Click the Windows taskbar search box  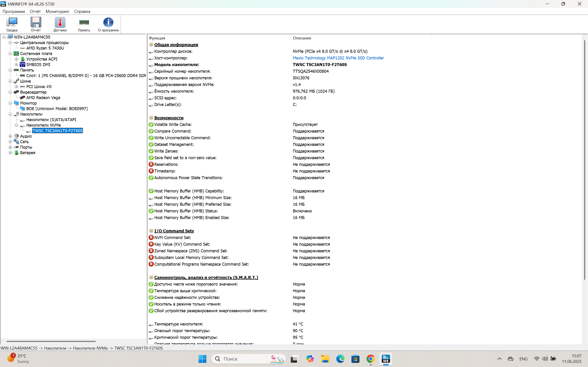point(245,359)
